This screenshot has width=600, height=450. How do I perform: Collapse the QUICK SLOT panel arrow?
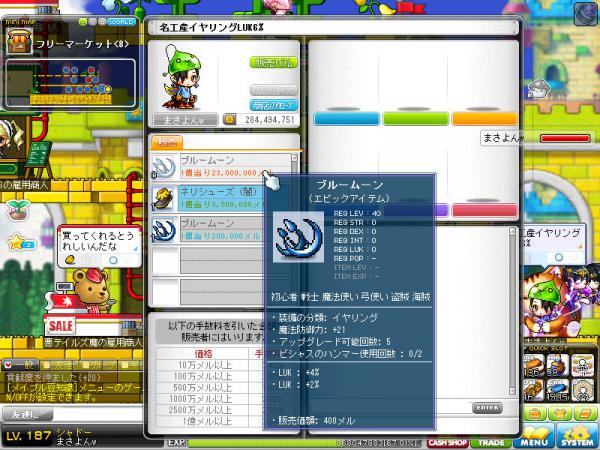(527, 349)
